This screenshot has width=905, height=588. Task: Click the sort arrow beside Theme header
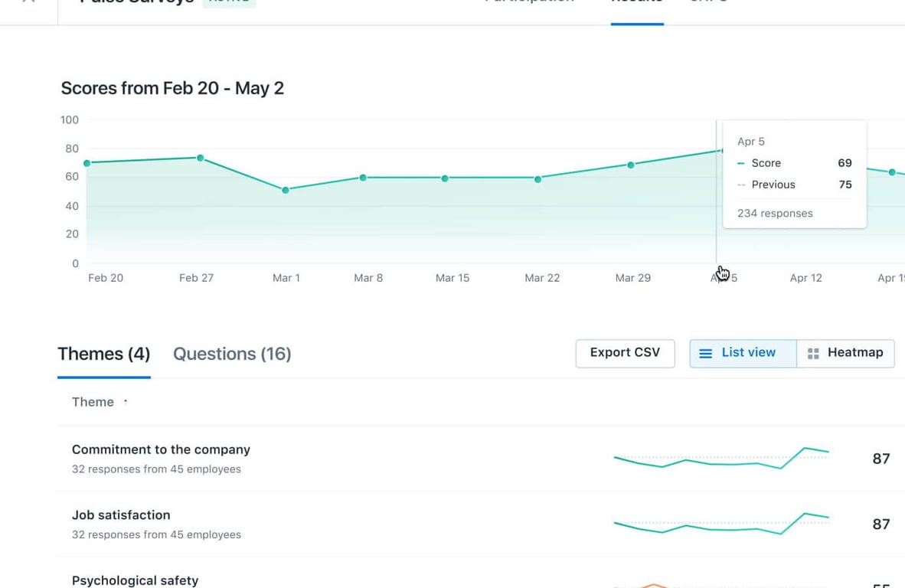(126, 402)
